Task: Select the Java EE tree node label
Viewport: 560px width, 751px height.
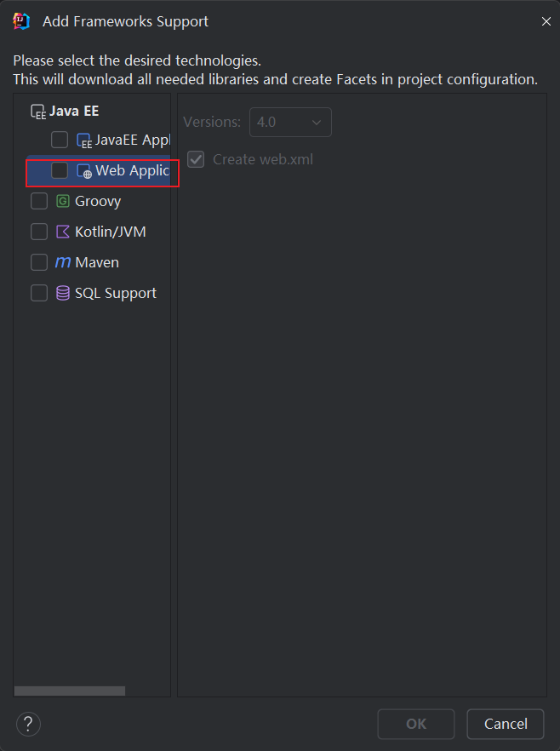Action: click(74, 111)
